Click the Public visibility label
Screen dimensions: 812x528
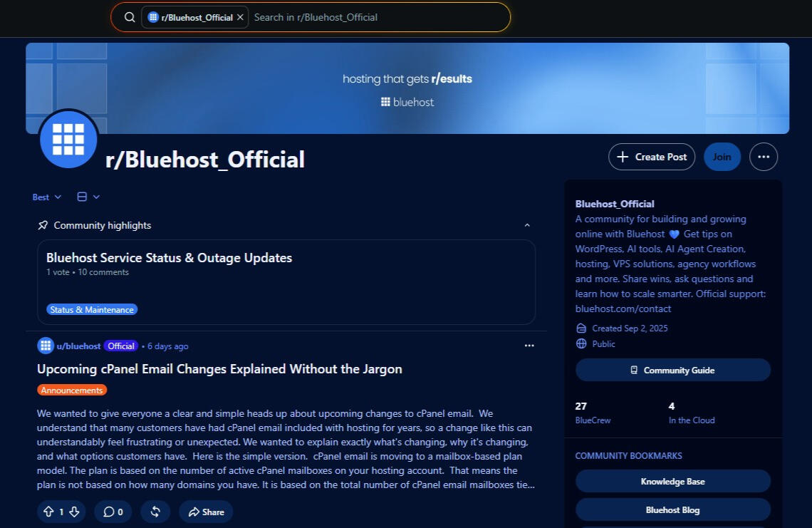(604, 343)
